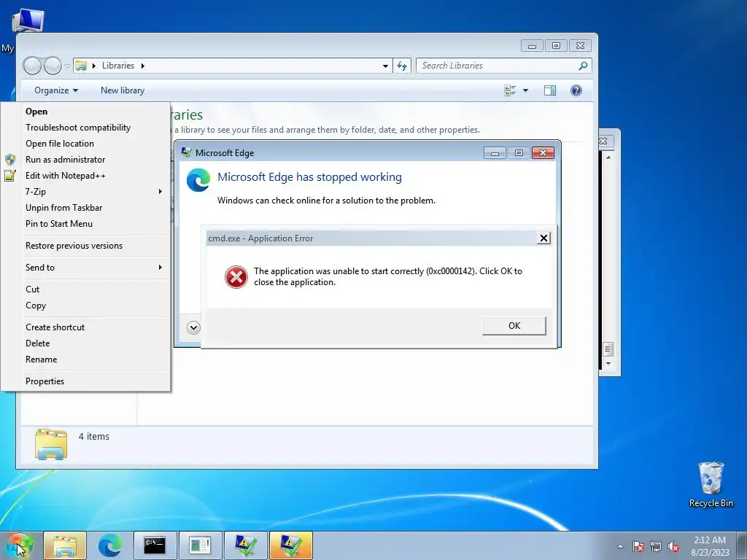Launch Microsoft Edge from the taskbar
Image resolution: width=747 pixels, height=560 pixels.
click(109, 545)
